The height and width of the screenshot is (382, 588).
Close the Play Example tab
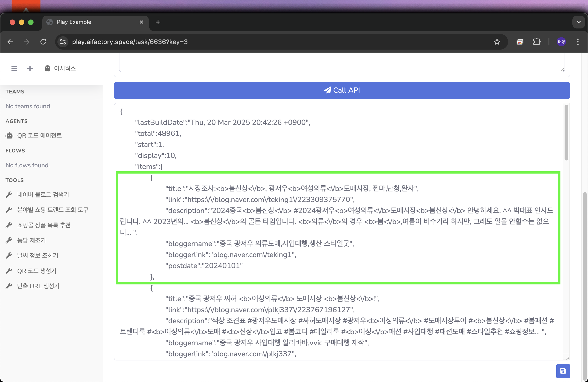(x=141, y=22)
